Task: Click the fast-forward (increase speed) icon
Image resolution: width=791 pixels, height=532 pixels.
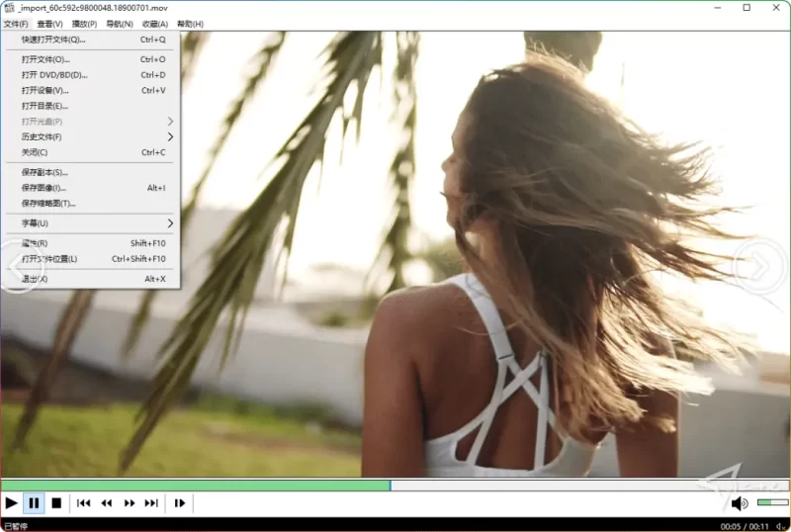Action: pyautogui.click(x=130, y=503)
